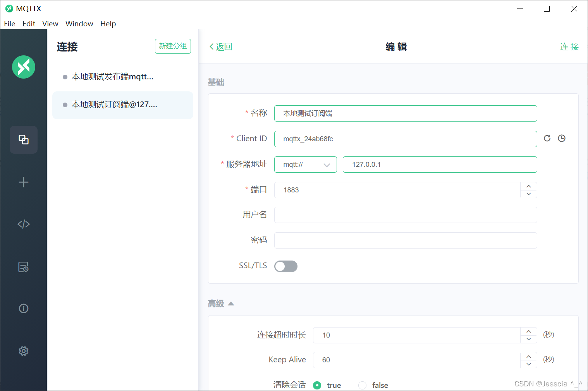
Task: Click the 端口 field showing 1883
Action: [397, 190]
